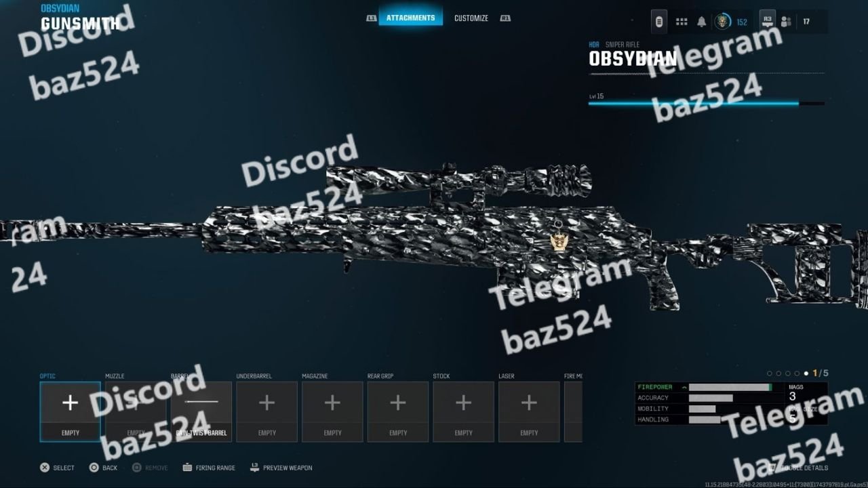Click the Accuracy stat bar
868x488 pixels.
click(x=711, y=398)
